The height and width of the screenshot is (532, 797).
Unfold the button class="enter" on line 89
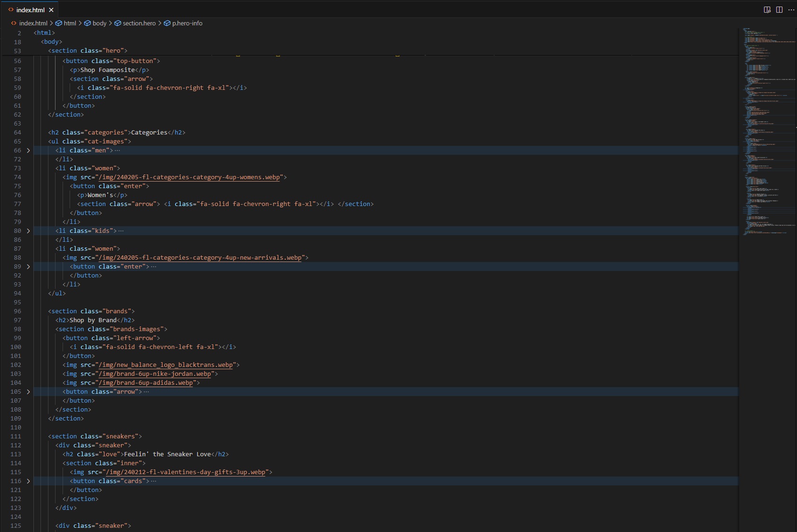pyautogui.click(x=28, y=267)
